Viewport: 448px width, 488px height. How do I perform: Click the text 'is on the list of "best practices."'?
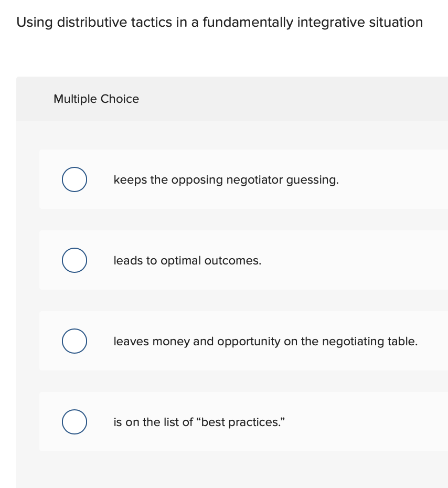(199, 422)
